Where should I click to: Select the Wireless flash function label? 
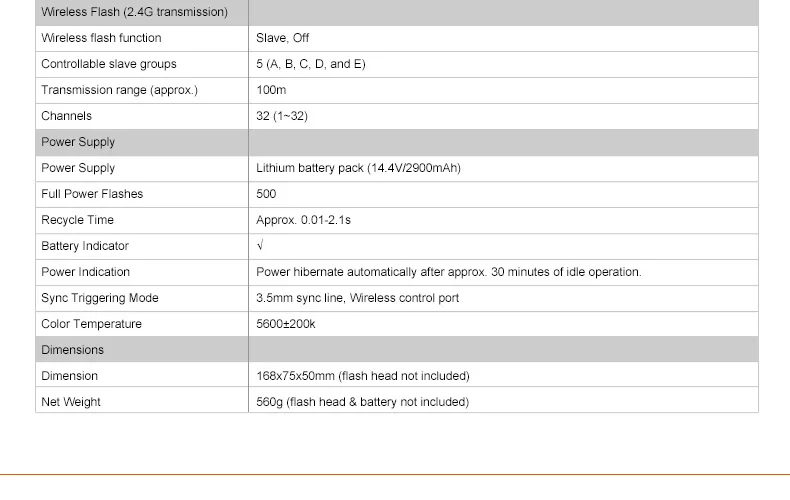(101, 38)
